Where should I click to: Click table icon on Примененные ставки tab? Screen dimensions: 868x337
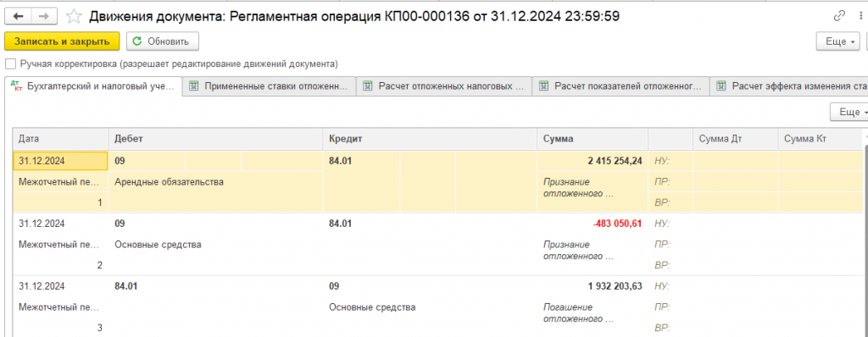tap(194, 86)
